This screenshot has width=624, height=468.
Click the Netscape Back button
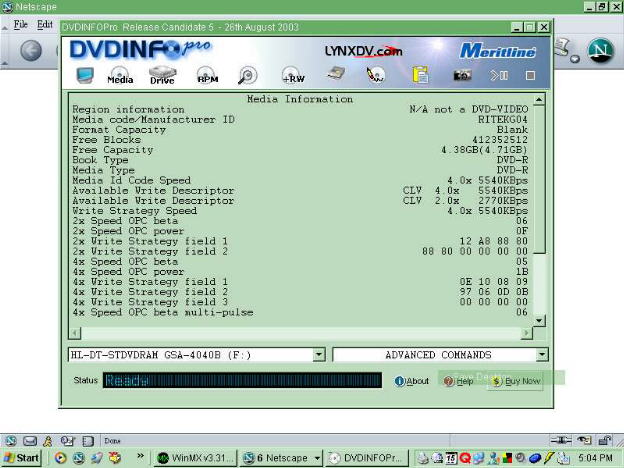click(x=31, y=51)
